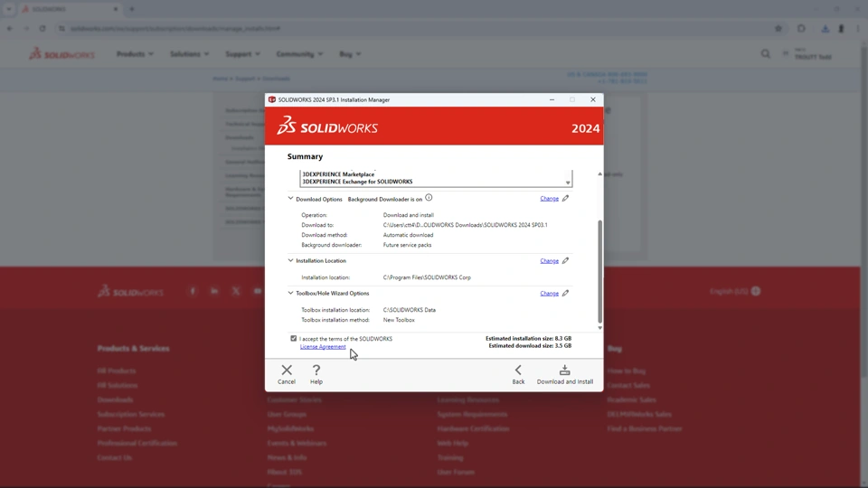Click LinkedIn icon in website footer
Screen dimensions: 868x488
(214, 291)
